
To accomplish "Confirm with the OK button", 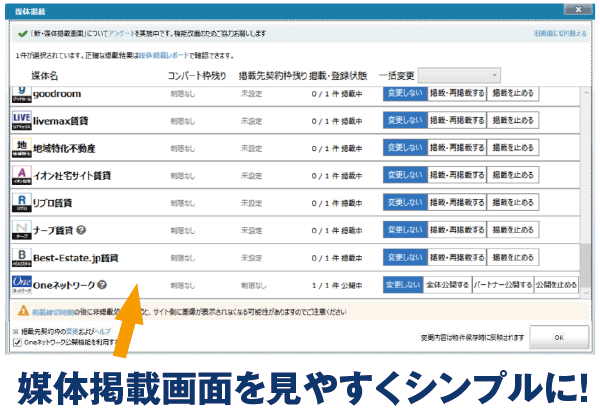I will (559, 337).
